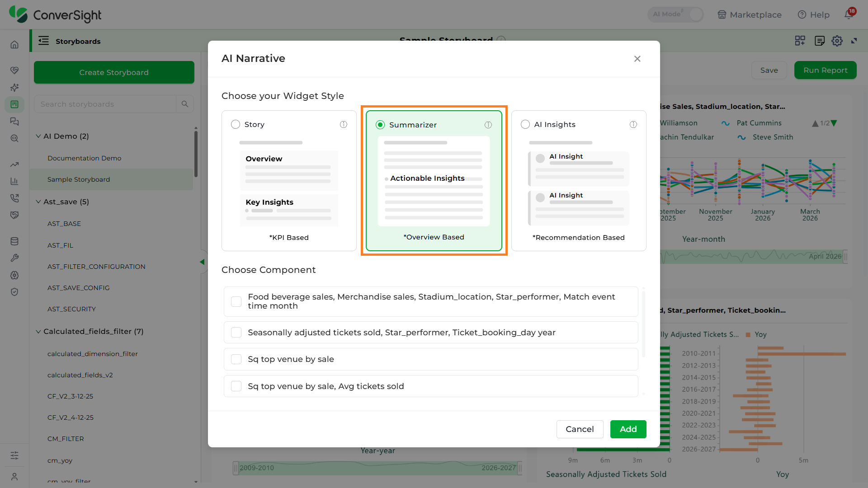Viewport: 868px width, 488px height.
Task: Click the Cancel button
Action: click(580, 429)
